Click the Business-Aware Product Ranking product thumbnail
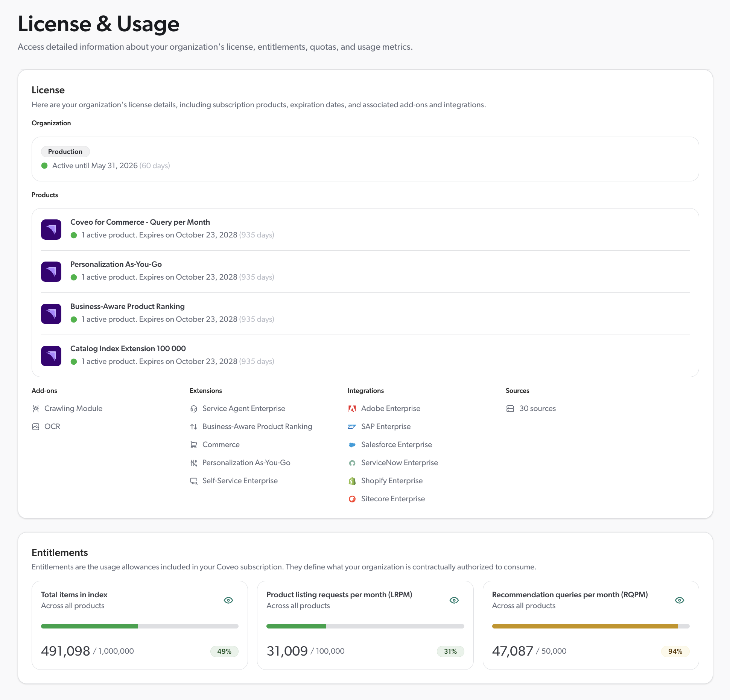Viewport: 730px width, 700px height. point(51,313)
